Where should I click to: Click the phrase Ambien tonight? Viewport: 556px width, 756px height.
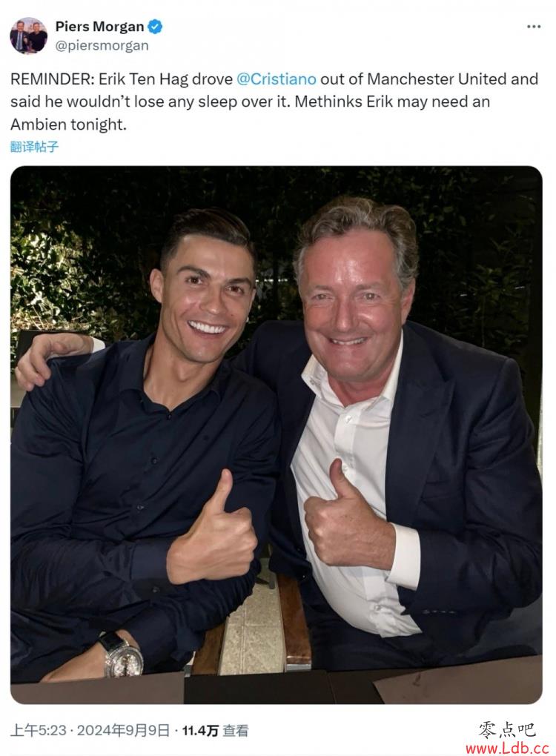pyautogui.click(x=68, y=125)
